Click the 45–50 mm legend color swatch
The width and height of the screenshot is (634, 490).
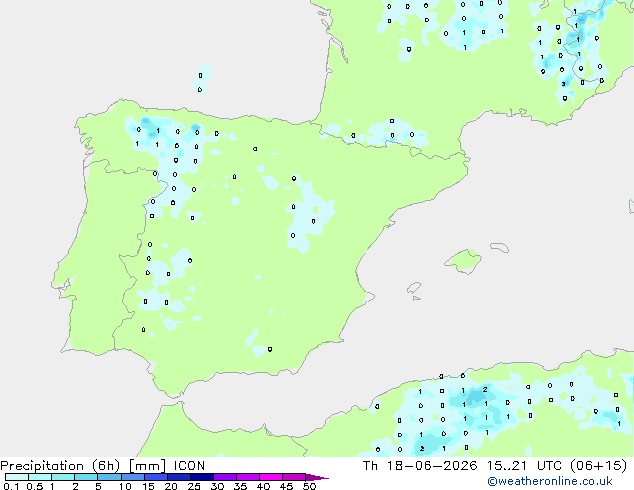(294, 477)
